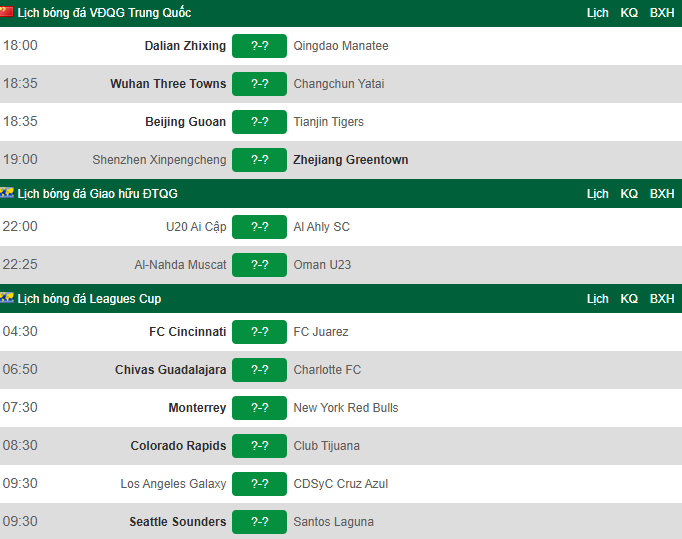Open CDSyC Cruz Azul team link
The image size is (682, 539).
(341, 484)
